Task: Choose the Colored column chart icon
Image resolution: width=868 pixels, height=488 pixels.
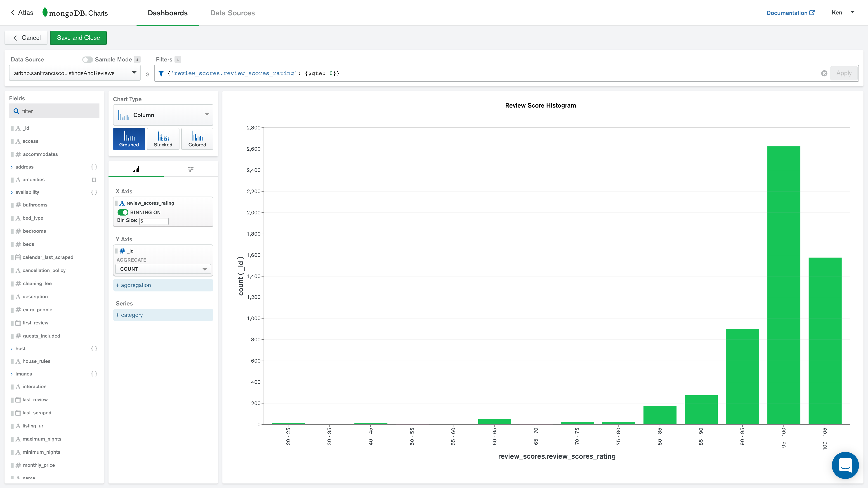Action: click(197, 138)
